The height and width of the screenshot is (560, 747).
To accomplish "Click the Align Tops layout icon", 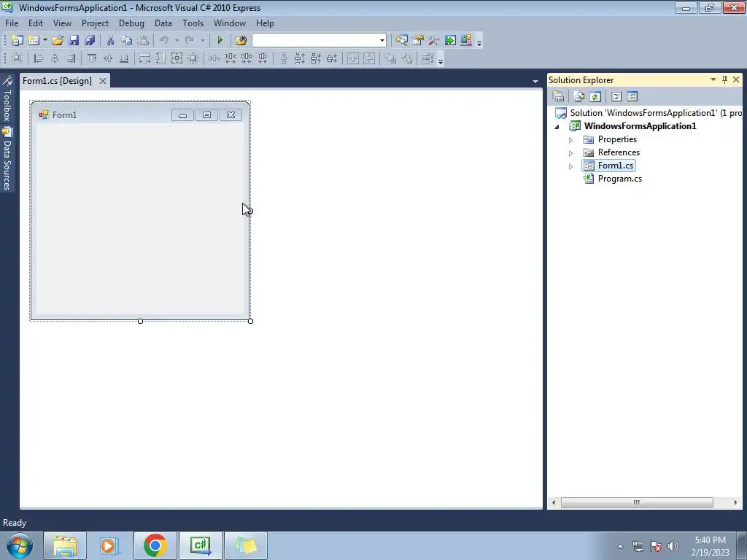I will coord(92,58).
